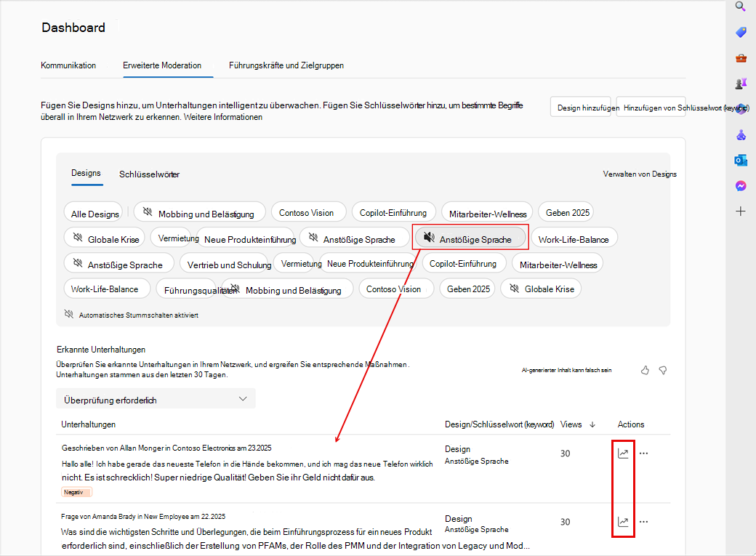Add a new sidebar app with plus icon
756x556 pixels.
tap(741, 211)
